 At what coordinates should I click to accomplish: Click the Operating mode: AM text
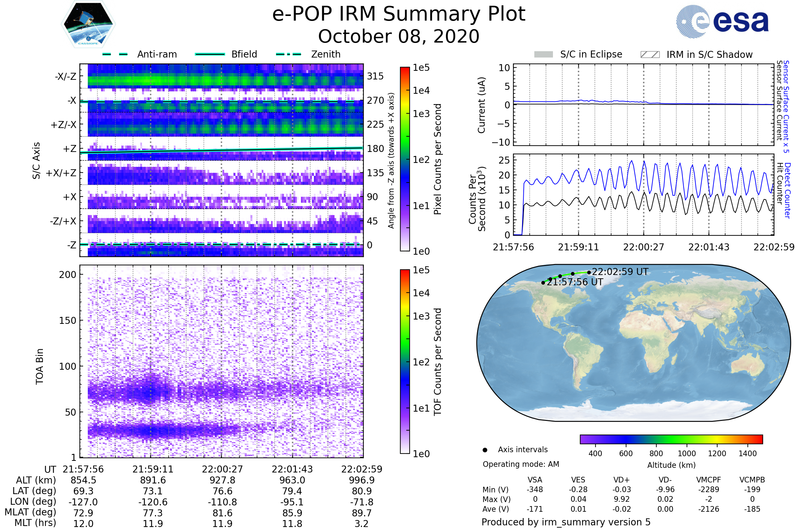click(521, 464)
